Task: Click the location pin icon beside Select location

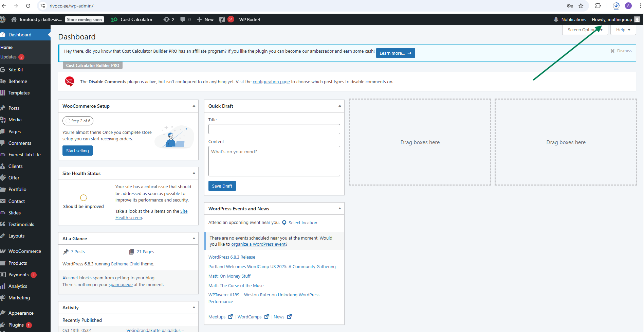Action: tap(284, 223)
